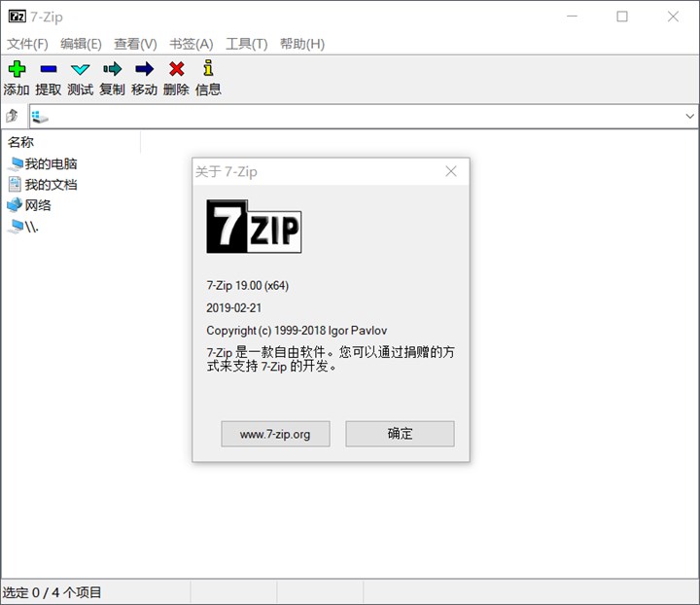The image size is (700, 605).
Task: Select the \\. device icon
Action: coord(16,227)
